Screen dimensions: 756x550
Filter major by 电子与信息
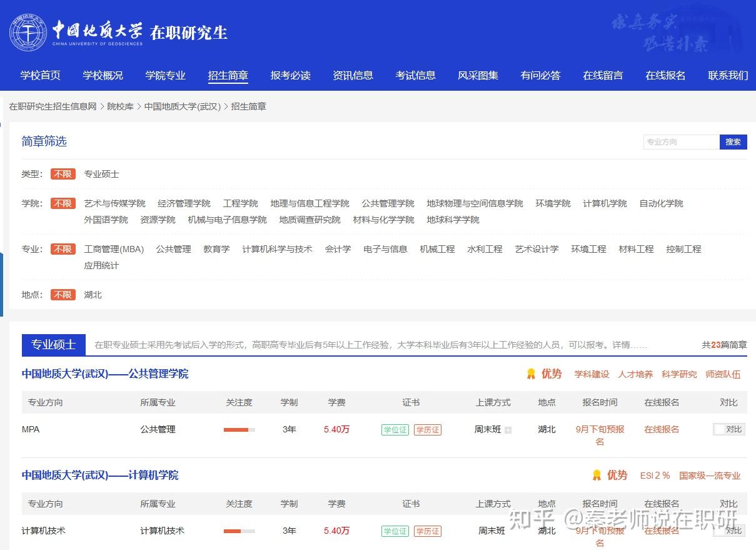tap(386, 249)
